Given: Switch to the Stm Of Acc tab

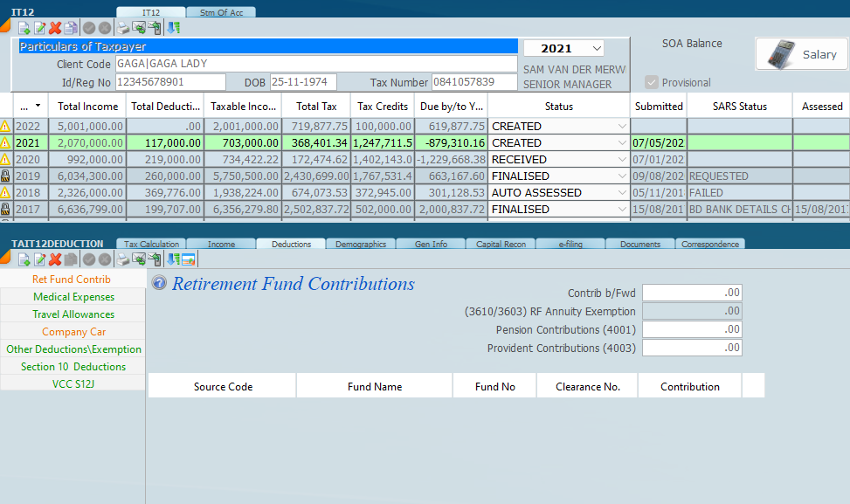Looking at the screenshot, I should (221, 12).
